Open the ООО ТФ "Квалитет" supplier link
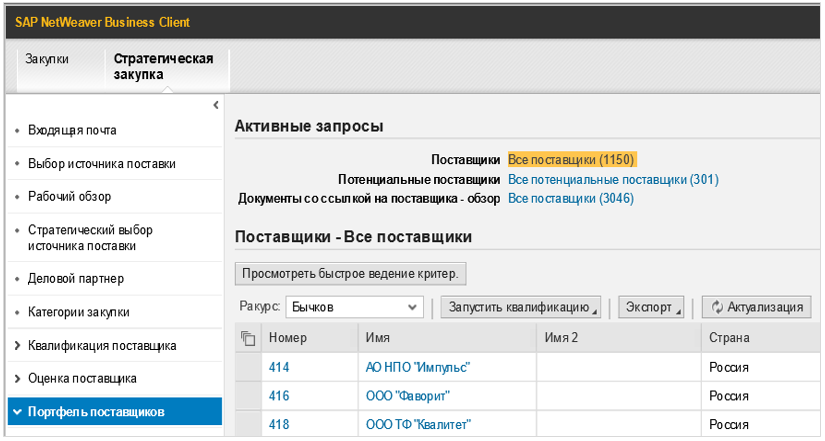Screen dimensions: 825x441 click(418, 424)
